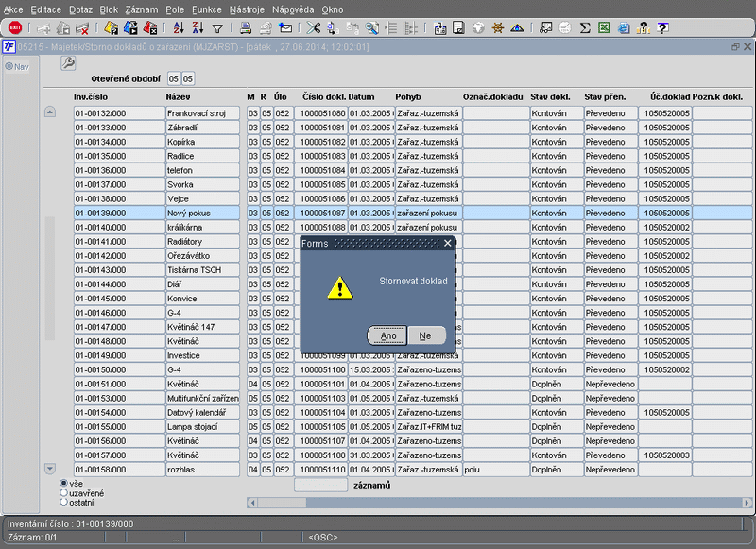Click the red EXIT toolbar icon
The image size is (756, 549).
14,27
